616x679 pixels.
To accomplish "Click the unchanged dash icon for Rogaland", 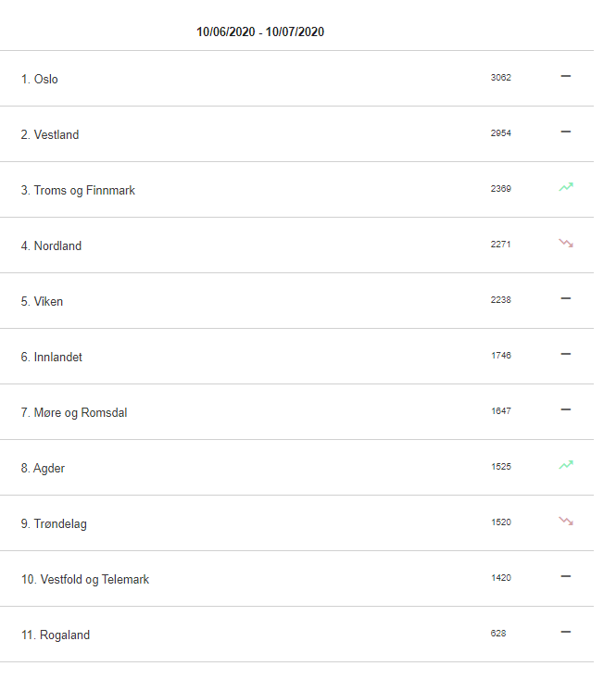I will click(x=566, y=632).
